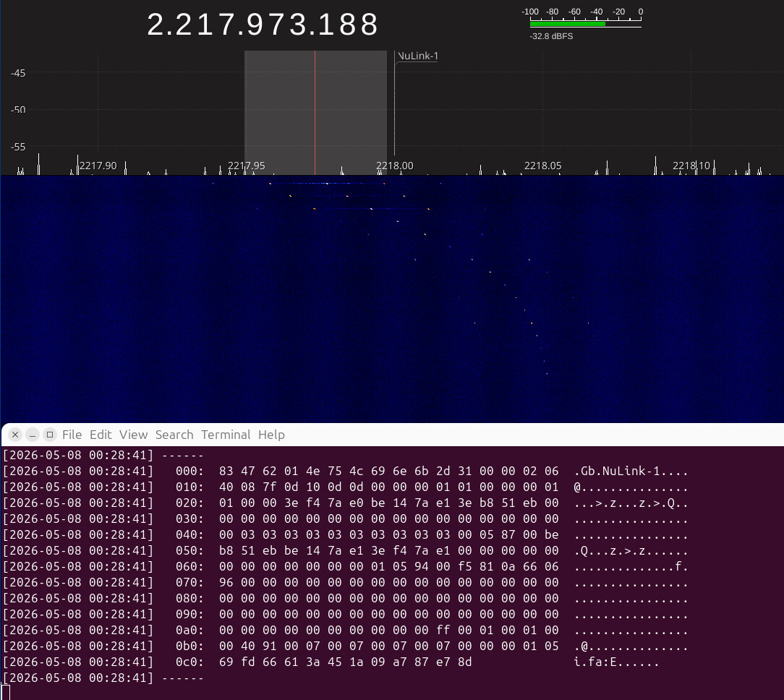Click the 9 digit in the frequency readout

254,24
